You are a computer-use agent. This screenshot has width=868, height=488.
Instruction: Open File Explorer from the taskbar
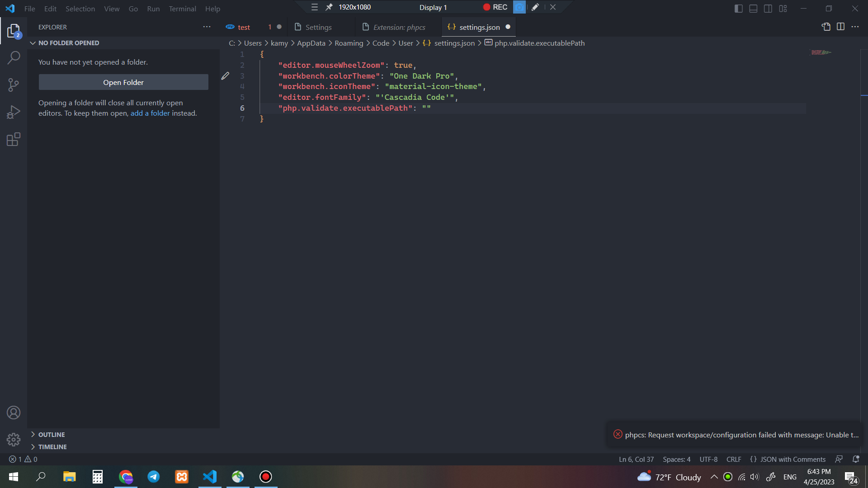tap(69, 477)
